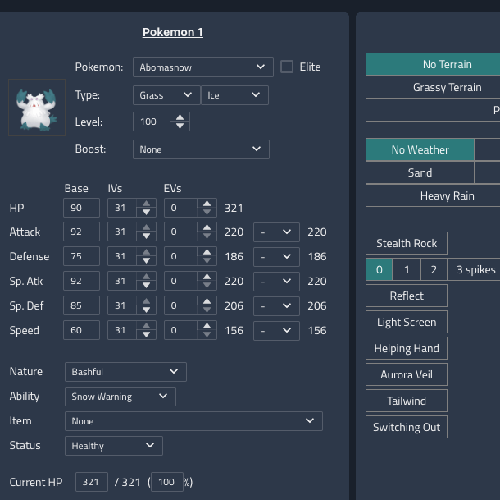Toggle Reflect screen on

407,296
